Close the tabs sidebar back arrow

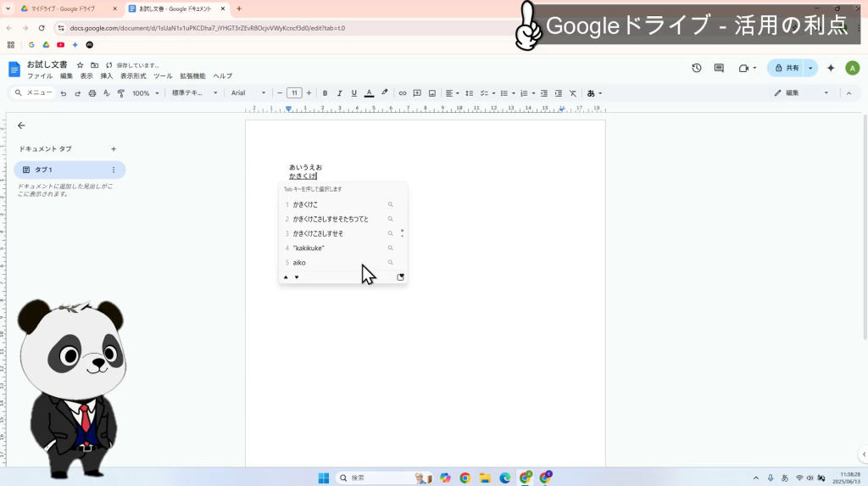pyautogui.click(x=21, y=126)
